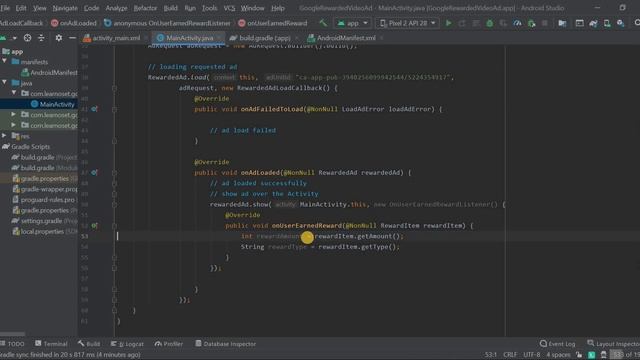Select settings.gradle in Gradle Scripts

44,221
